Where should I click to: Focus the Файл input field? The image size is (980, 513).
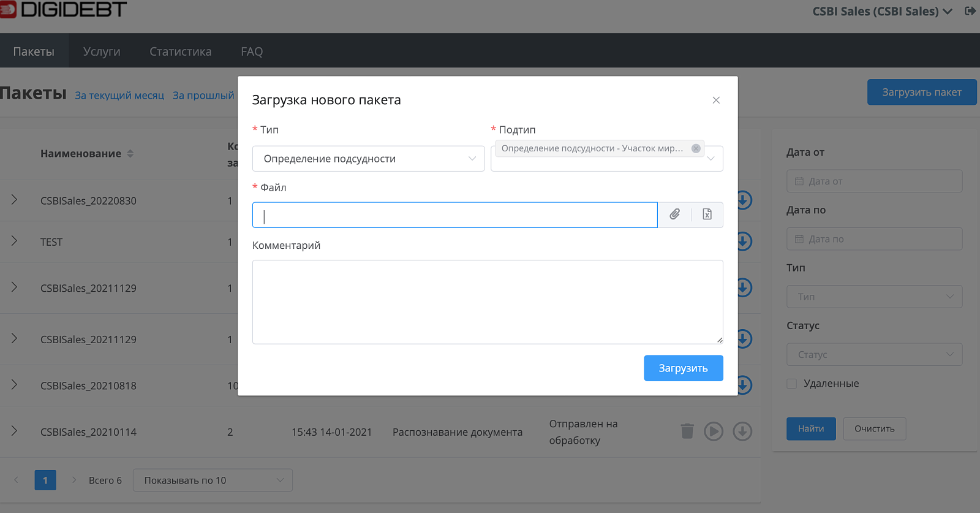[454, 215]
